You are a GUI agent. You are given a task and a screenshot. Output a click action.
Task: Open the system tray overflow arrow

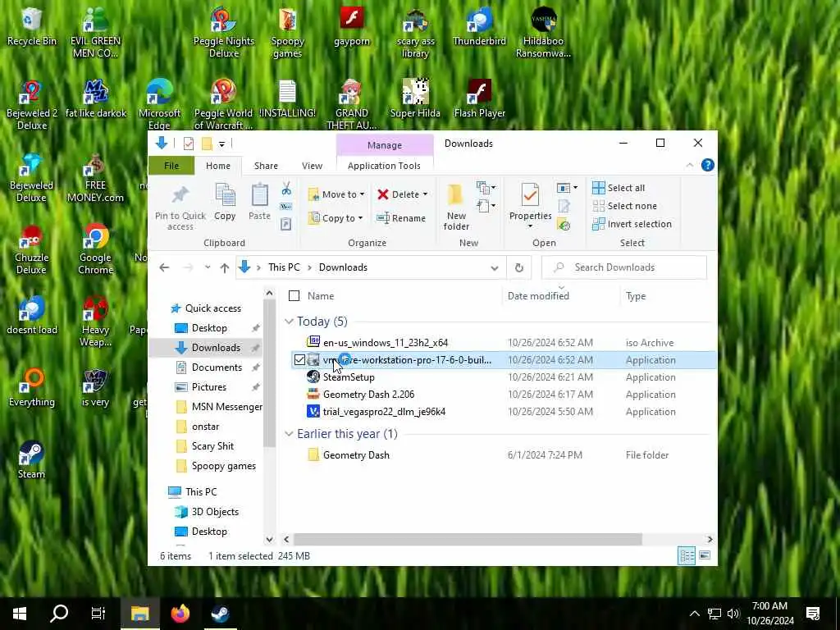[694, 614]
